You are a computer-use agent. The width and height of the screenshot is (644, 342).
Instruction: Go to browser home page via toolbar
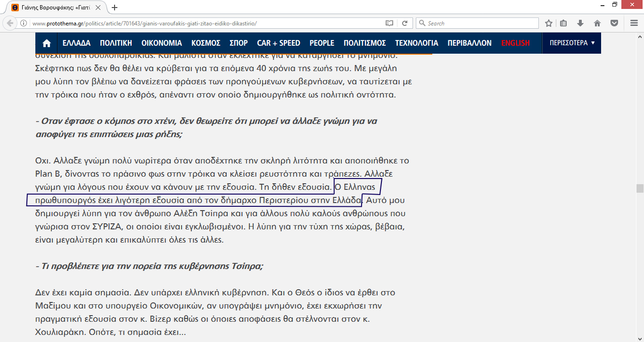[597, 23]
